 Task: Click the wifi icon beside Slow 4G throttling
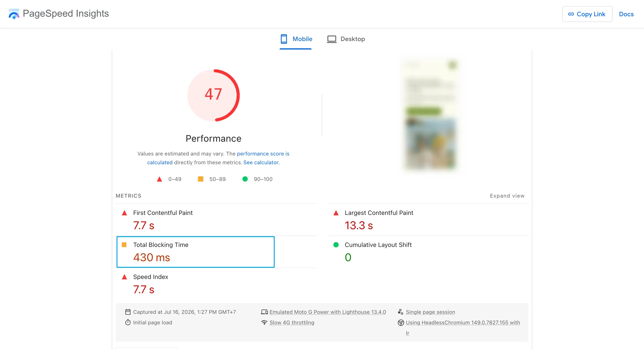tap(264, 322)
